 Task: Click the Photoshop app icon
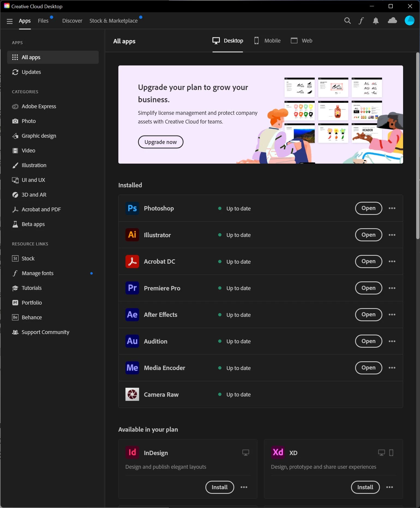pos(132,208)
